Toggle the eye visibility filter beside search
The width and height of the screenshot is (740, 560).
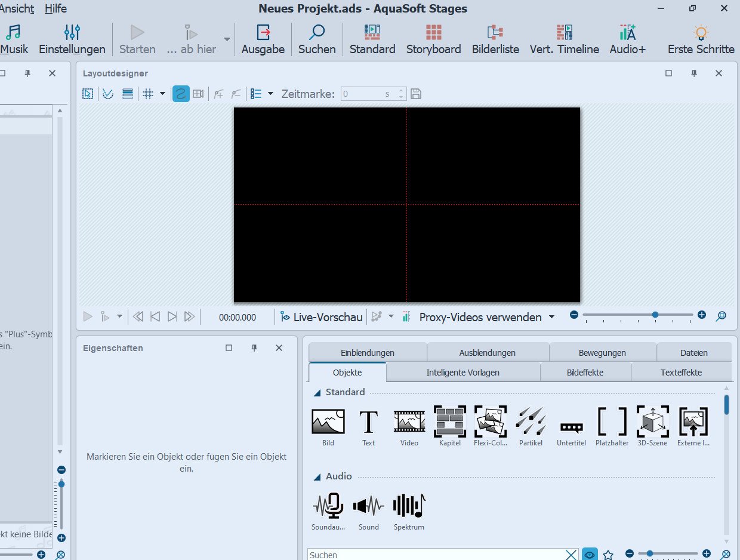click(x=590, y=555)
